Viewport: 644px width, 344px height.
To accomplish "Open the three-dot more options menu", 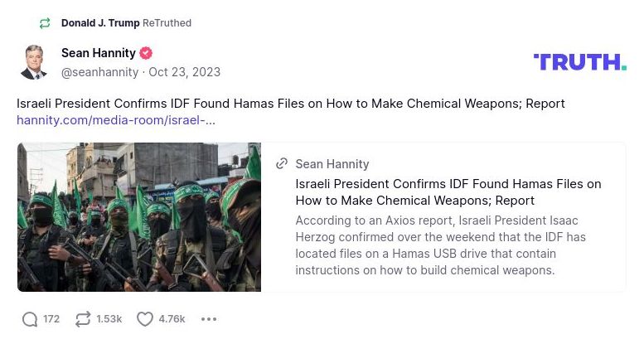I will (x=209, y=319).
